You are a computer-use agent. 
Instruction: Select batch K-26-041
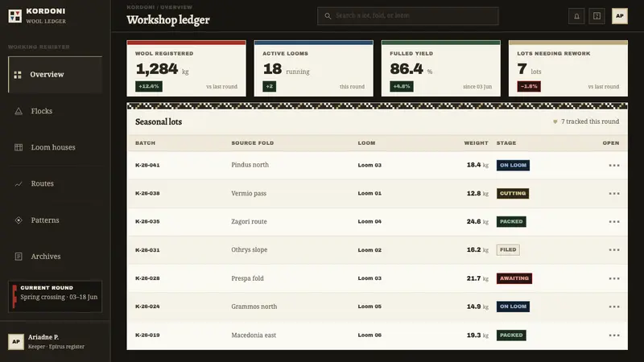click(x=147, y=166)
